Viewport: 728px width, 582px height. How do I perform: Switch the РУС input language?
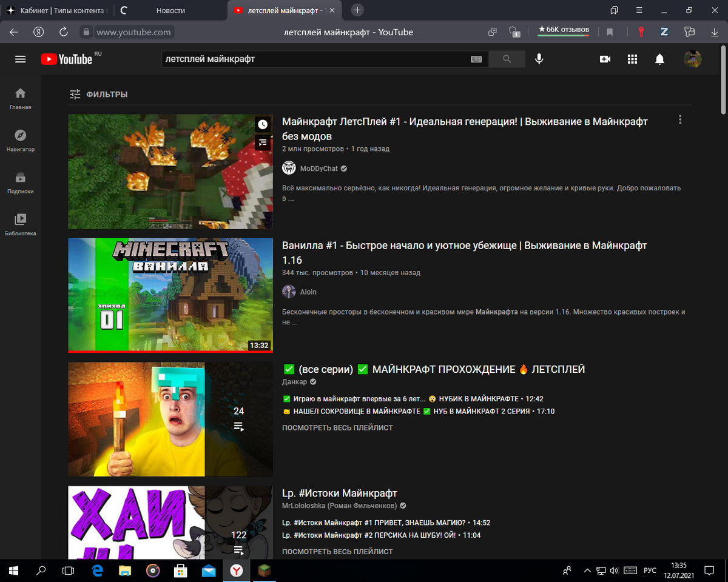point(650,570)
